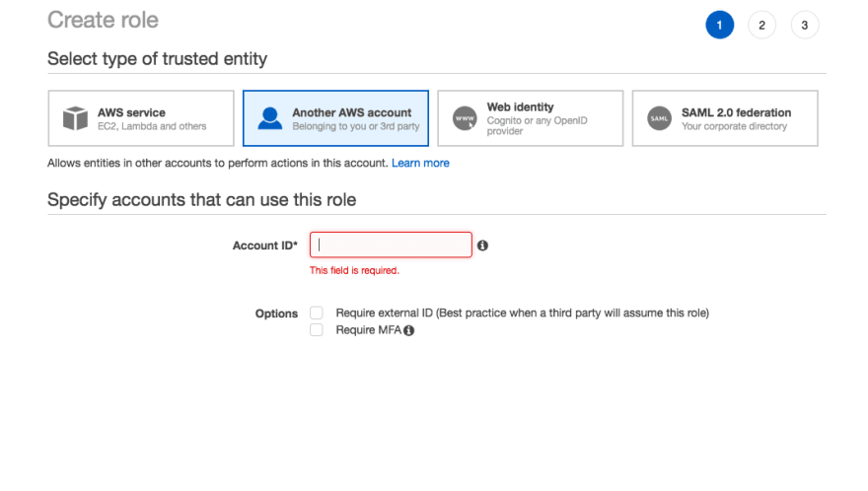The width and height of the screenshot is (868, 491).
Task: Select the Another AWS account card
Action: click(335, 118)
